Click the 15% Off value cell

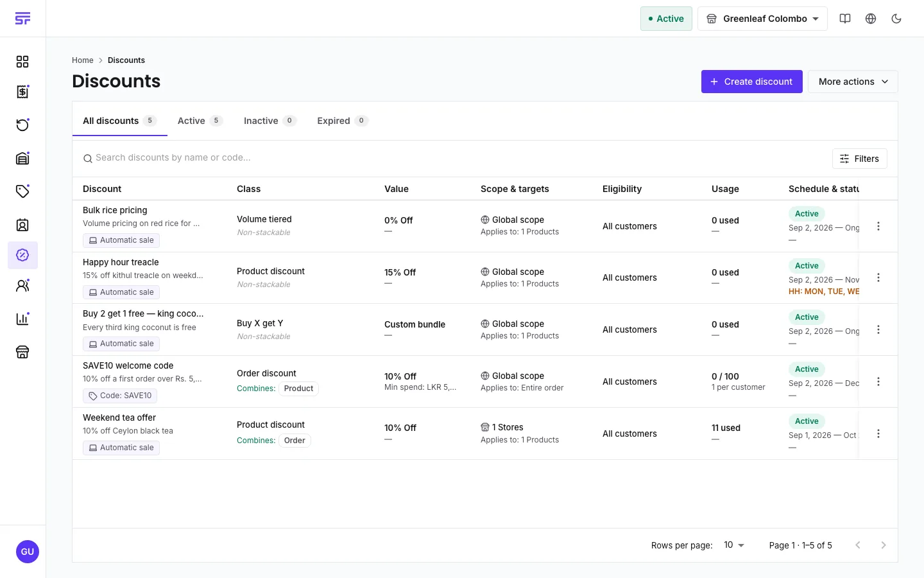click(400, 272)
